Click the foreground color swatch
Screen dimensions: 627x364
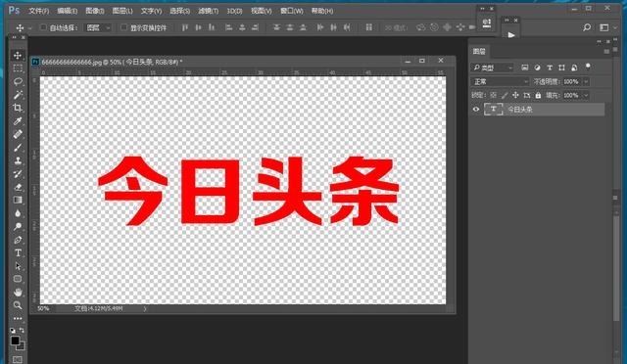point(15,341)
